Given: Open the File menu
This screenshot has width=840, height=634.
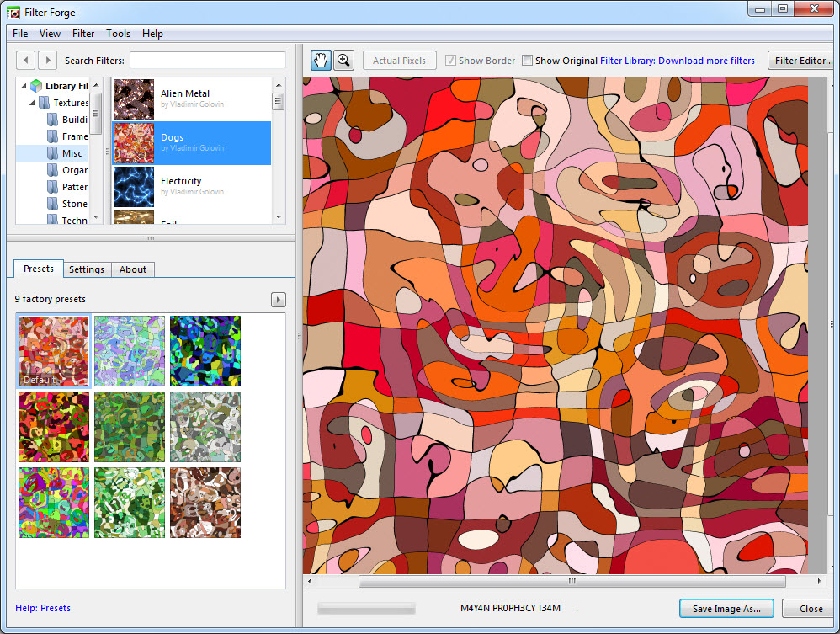Looking at the screenshot, I should tap(20, 33).
